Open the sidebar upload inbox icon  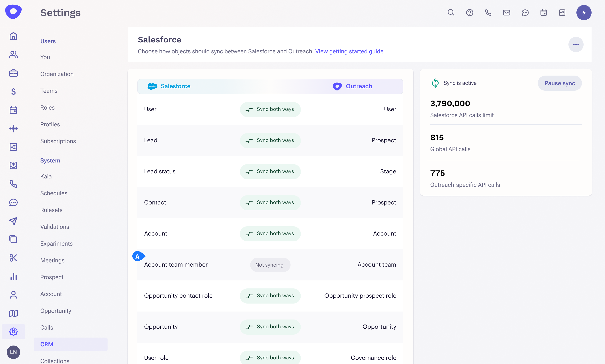(13, 165)
